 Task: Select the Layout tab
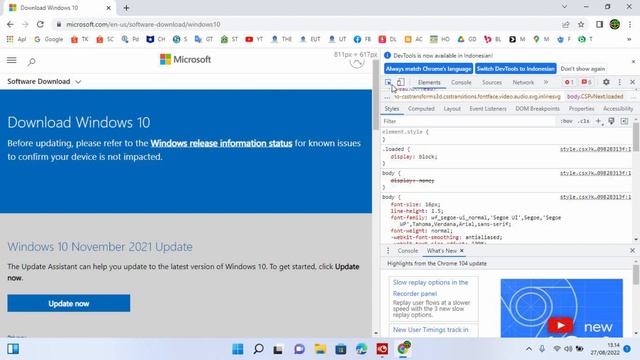pos(452,109)
